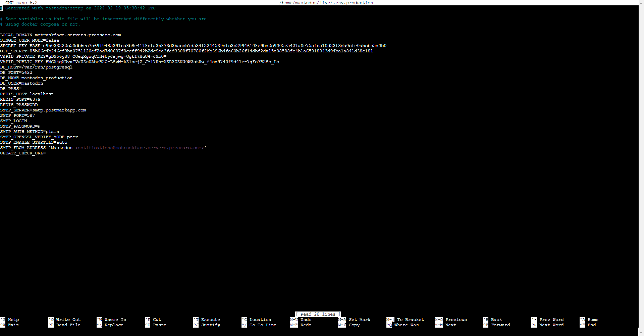
Task: Click the Set Mark shortcut
Action: (359, 320)
